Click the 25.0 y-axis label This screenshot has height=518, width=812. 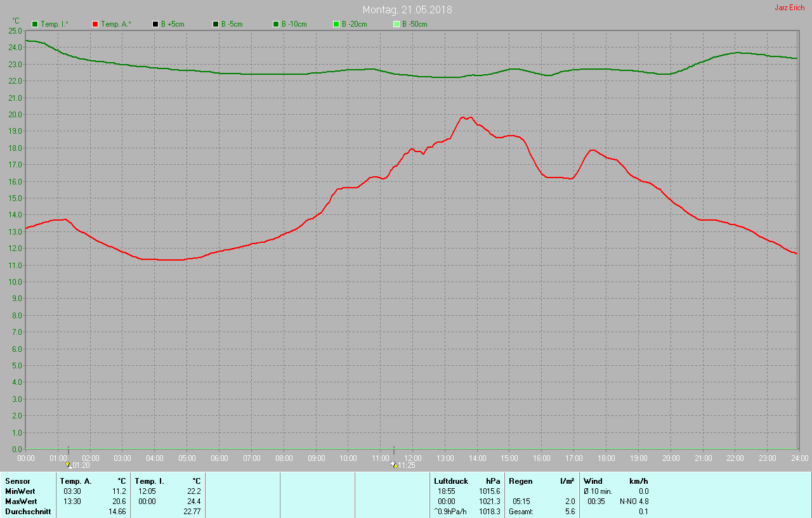[x=15, y=30]
